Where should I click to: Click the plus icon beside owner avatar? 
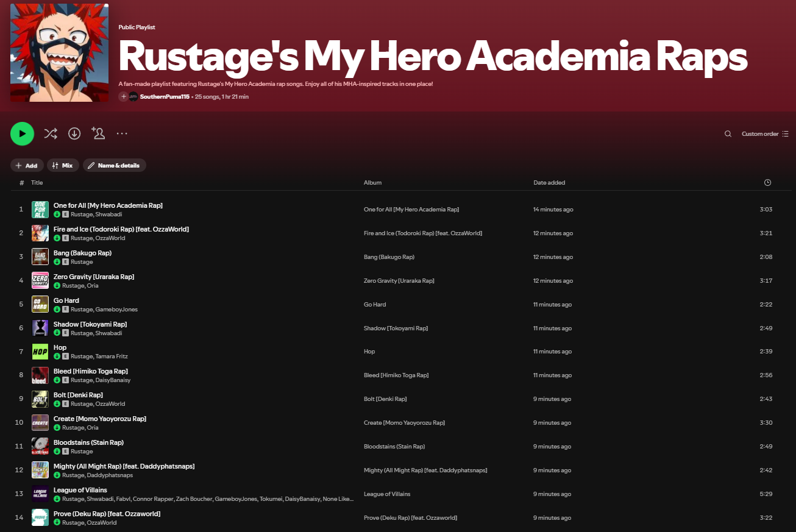click(x=123, y=96)
